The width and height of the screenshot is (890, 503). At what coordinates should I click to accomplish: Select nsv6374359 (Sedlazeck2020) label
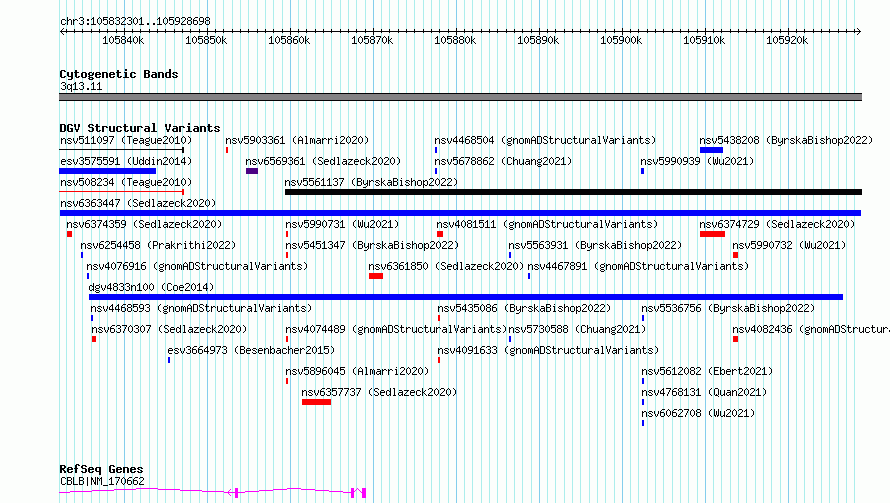144,224
